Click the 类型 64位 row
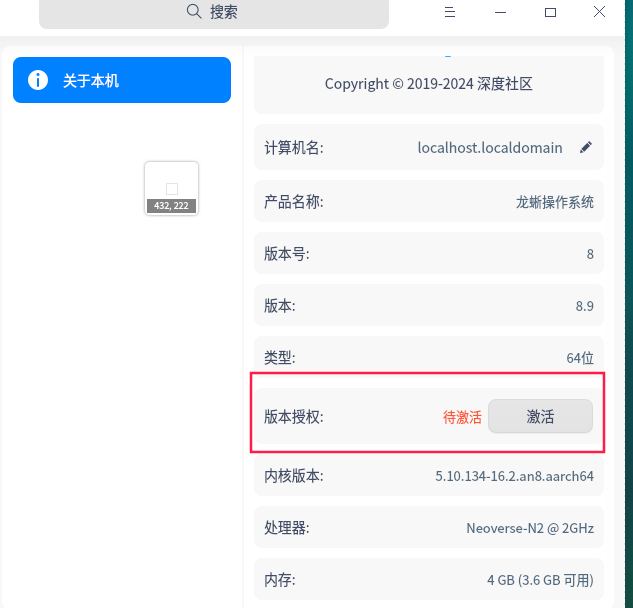 429,357
